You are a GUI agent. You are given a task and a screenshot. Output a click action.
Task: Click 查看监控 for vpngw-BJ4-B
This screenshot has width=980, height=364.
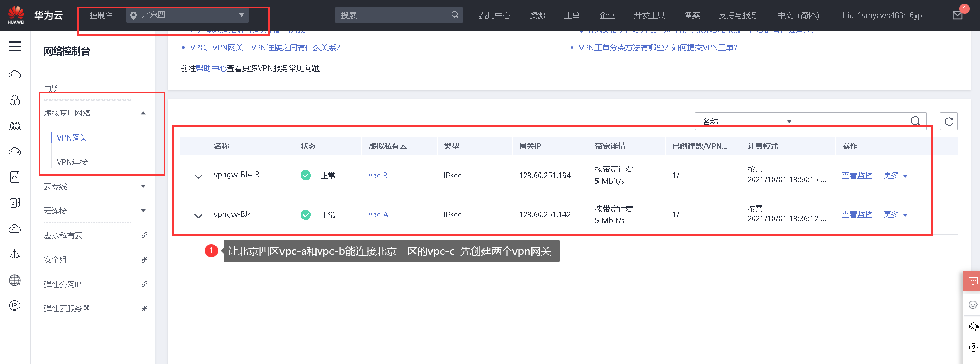pyautogui.click(x=857, y=176)
